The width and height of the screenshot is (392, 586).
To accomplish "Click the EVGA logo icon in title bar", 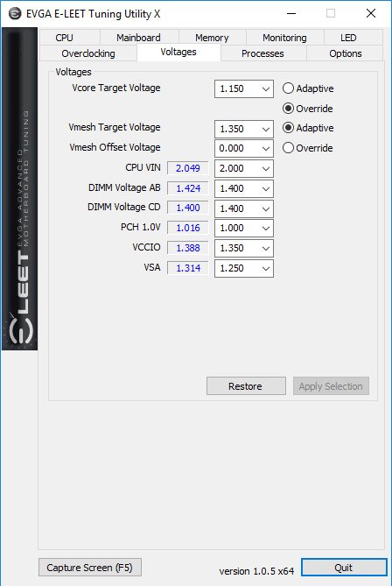I will point(15,14).
